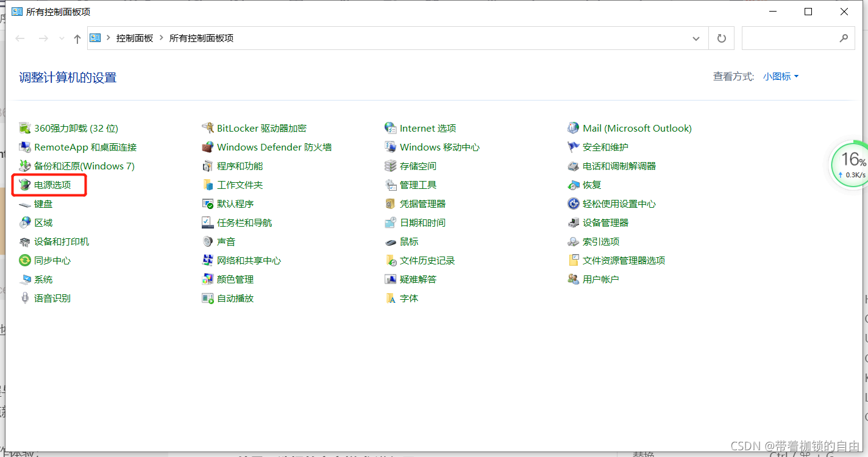868x457 pixels.
Task: Open the 小图标 view mode dropdown
Action: [x=781, y=76]
